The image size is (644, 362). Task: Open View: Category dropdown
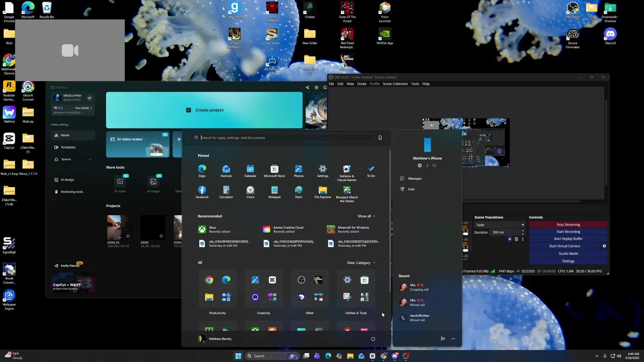tap(361, 262)
